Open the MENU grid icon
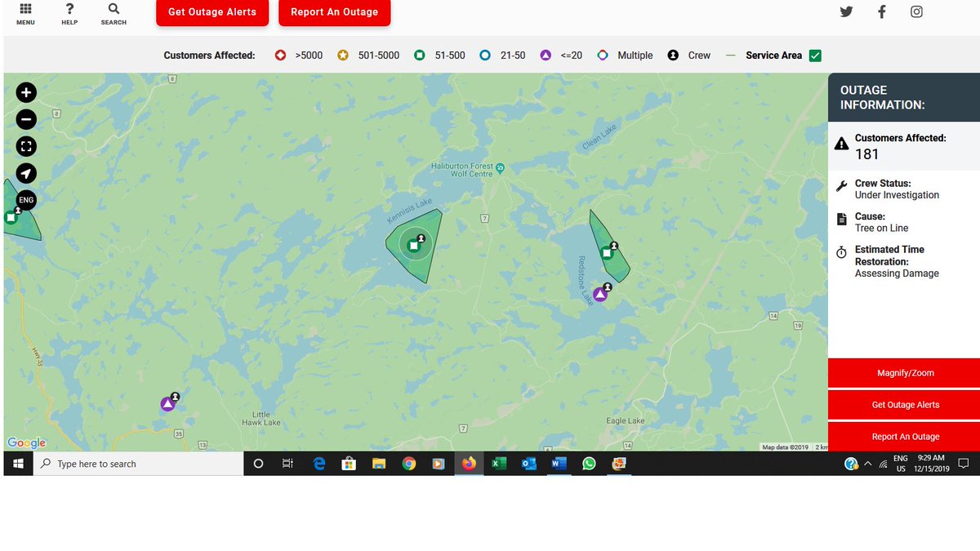The width and height of the screenshot is (980, 551). [25, 10]
